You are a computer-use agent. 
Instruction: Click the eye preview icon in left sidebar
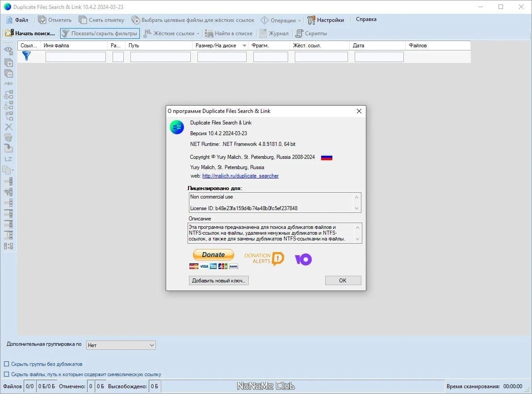pos(8,51)
